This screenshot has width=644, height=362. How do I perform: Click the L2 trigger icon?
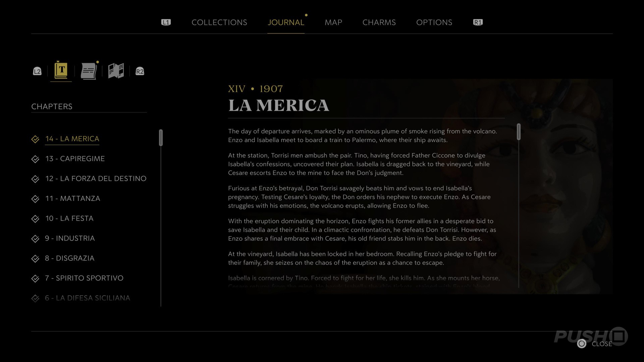coord(37,71)
